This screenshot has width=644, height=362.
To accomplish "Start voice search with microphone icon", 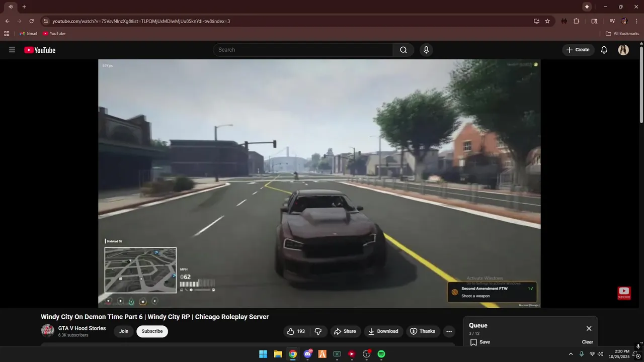I will coord(426,50).
